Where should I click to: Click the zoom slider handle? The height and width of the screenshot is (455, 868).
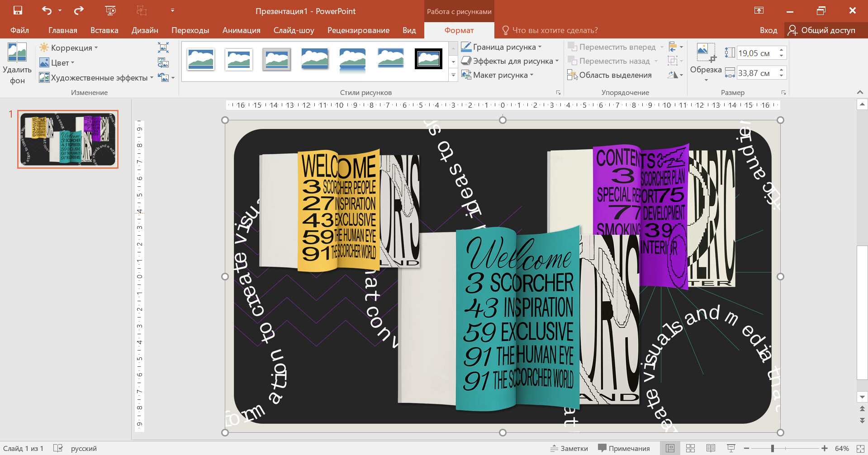click(773, 448)
